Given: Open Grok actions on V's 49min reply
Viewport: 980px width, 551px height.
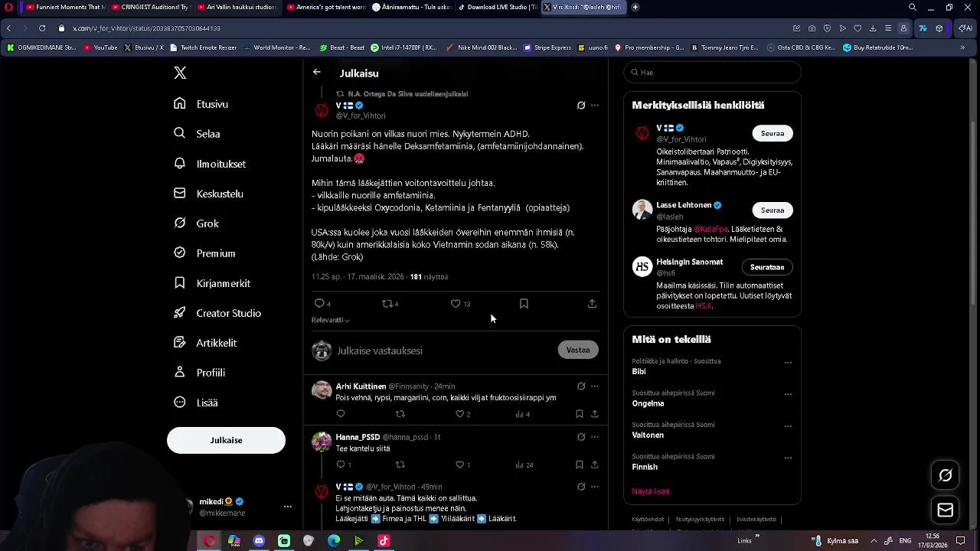Looking at the screenshot, I should point(581,487).
